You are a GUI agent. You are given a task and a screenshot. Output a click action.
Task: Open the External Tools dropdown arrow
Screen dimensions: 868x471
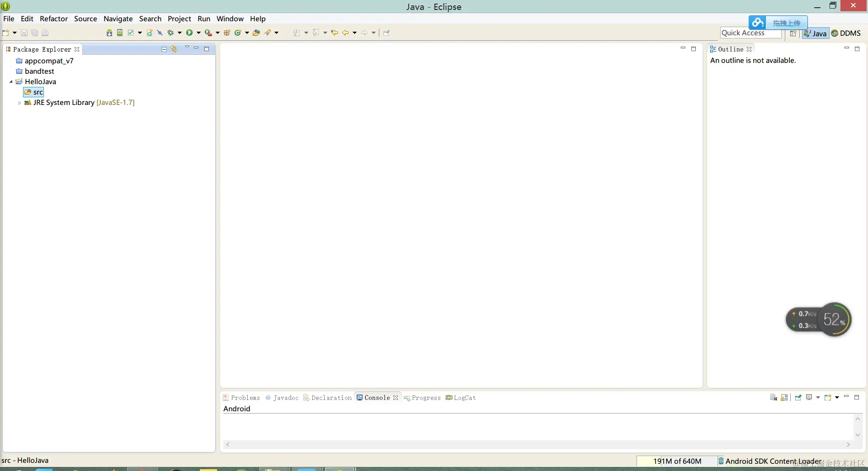point(217,33)
